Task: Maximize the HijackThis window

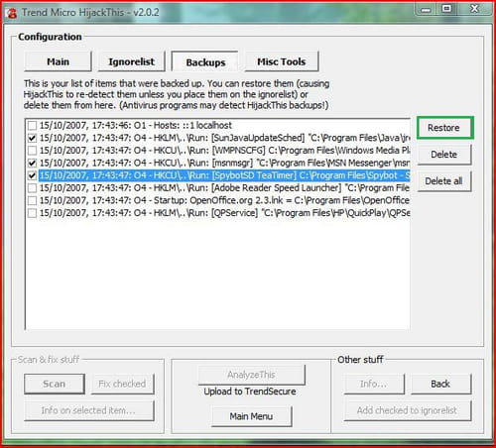Action: coord(446,9)
